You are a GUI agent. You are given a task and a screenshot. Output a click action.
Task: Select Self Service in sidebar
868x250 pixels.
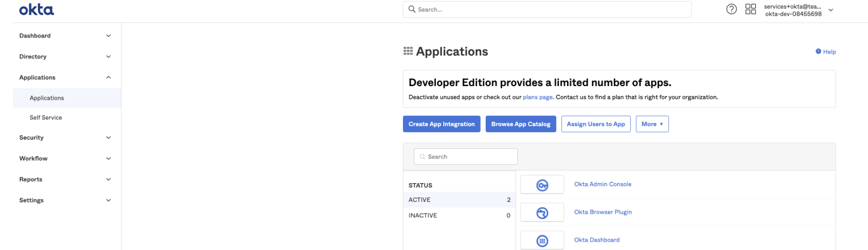(x=67, y=118)
